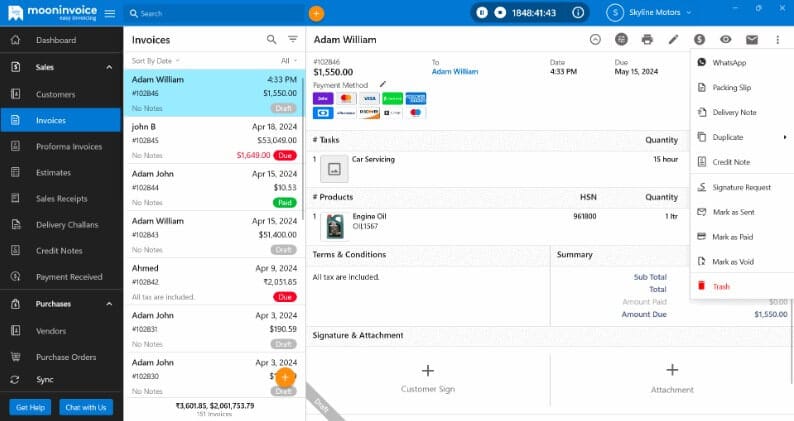Choose Packing Slip from menu
This screenshot has width=794, height=421.
click(742, 88)
